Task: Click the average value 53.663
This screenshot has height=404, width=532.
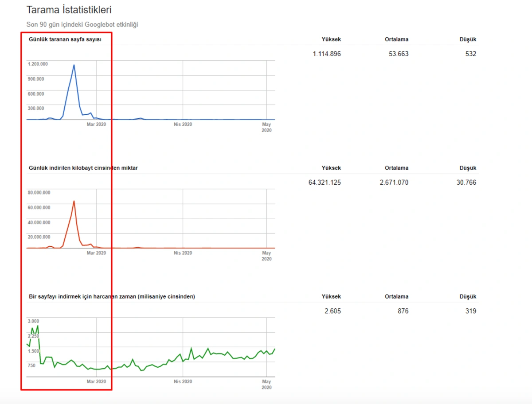Action: tap(396, 54)
